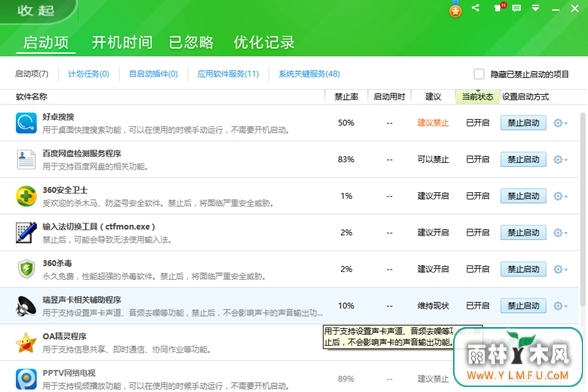Click 禁止启动 for 百度网盘检测服务程序

coord(523,160)
